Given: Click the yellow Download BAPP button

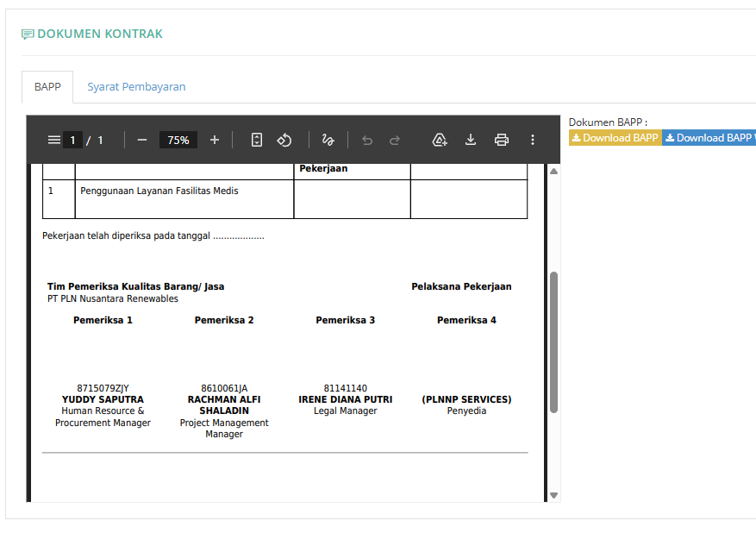Looking at the screenshot, I should 615,138.
